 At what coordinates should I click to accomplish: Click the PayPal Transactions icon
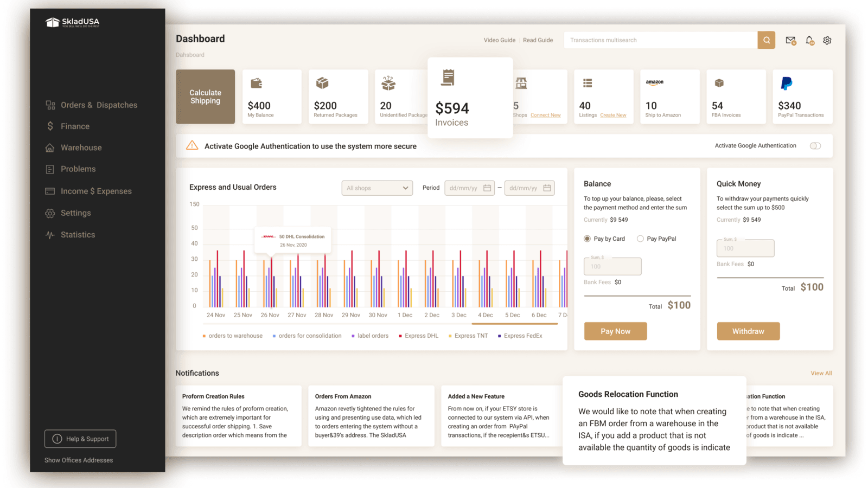(x=787, y=83)
